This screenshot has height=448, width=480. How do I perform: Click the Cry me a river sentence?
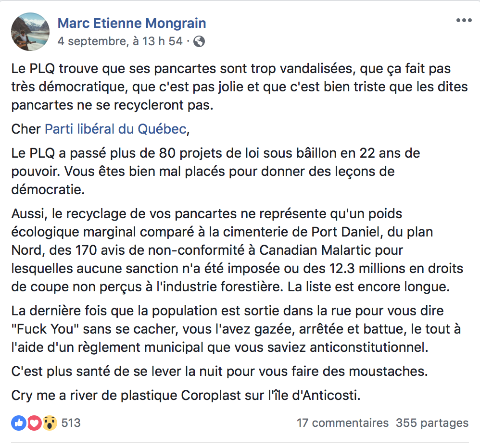click(186, 396)
